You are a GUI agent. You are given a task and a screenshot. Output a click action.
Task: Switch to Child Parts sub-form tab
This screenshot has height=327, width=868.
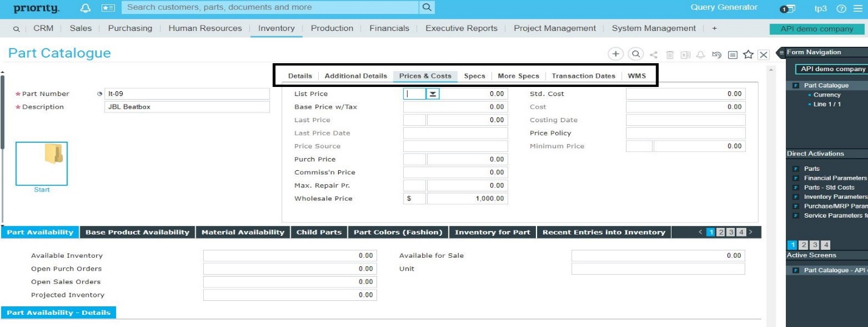point(319,232)
